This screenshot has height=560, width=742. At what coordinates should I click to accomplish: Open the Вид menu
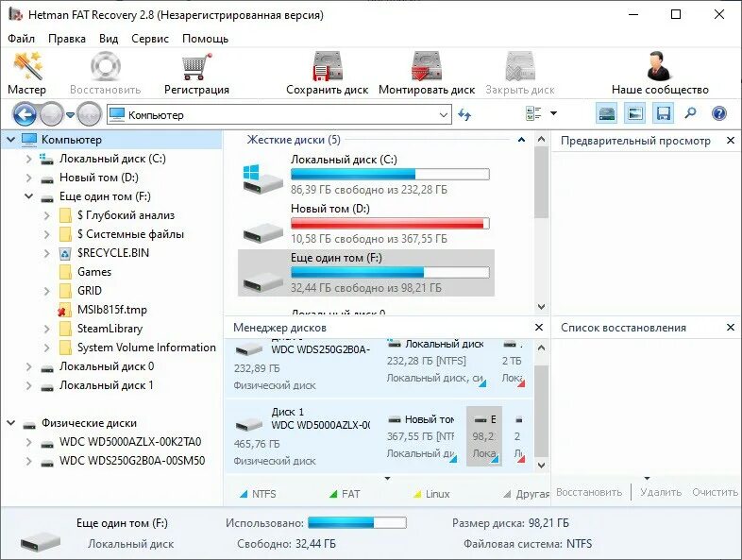109,39
